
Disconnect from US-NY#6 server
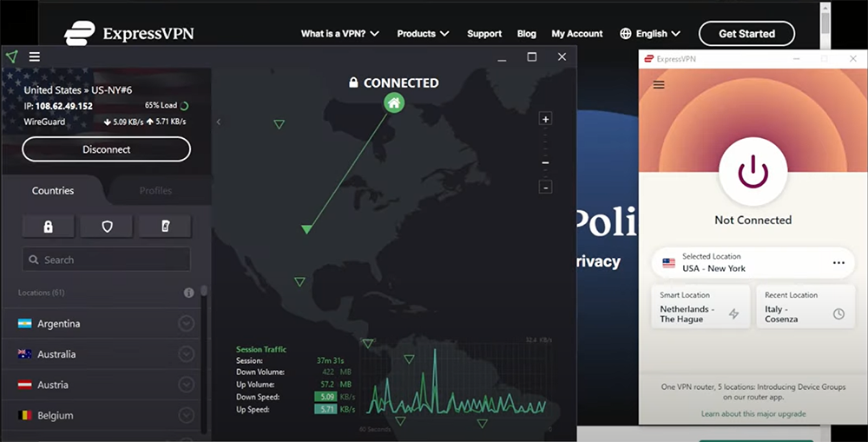pyautogui.click(x=106, y=149)
